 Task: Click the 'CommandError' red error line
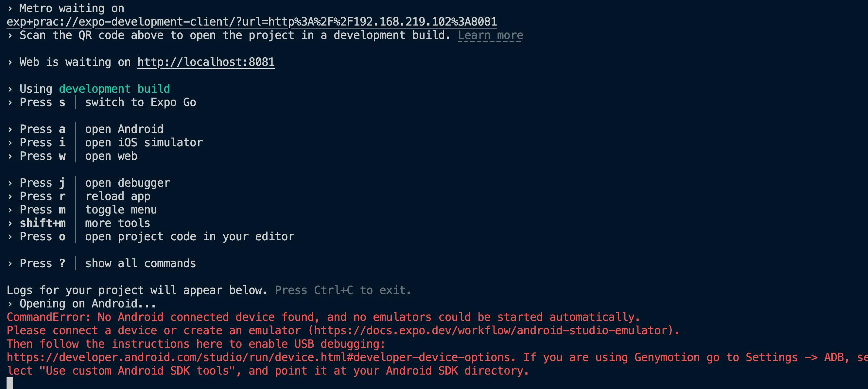[323, 317]
